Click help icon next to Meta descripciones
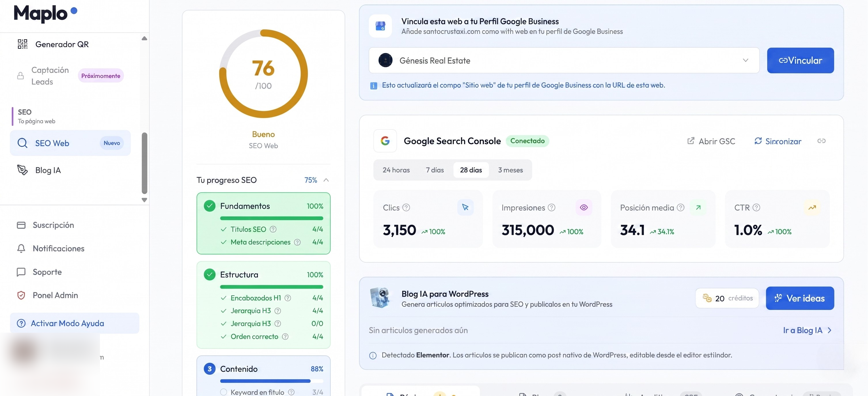The height and width of the screenshot is (396, 868). click(297, 242)
